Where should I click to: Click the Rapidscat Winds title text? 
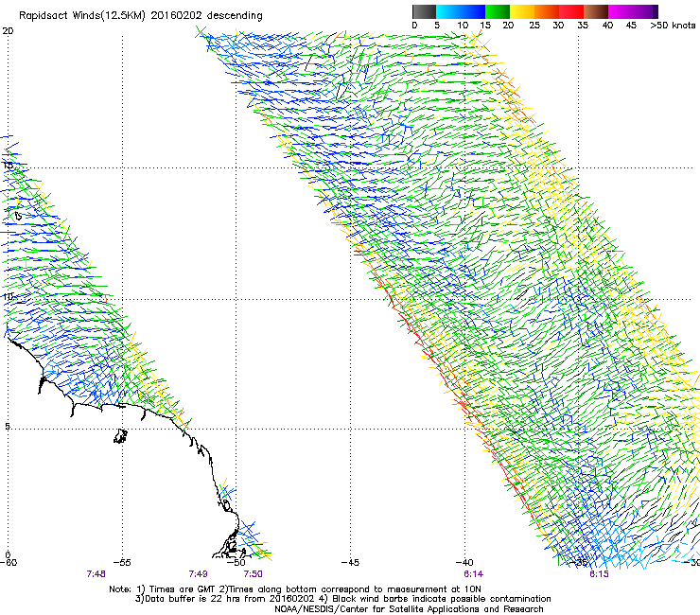pyautogui.click(x=141, y=16)
